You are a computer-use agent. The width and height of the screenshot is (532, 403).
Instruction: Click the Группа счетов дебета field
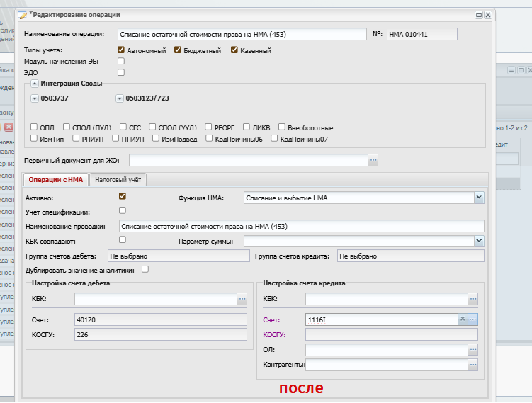pyautogui.click(x=179, y=256)
